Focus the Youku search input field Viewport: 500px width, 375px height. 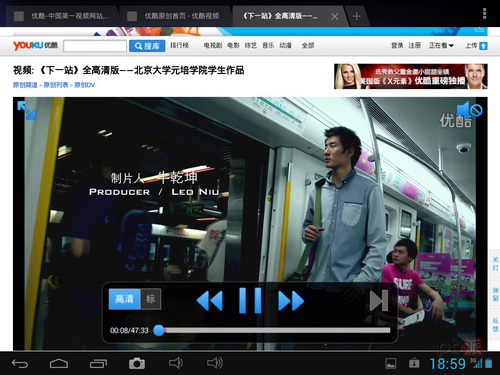click(x=95, y=46)
